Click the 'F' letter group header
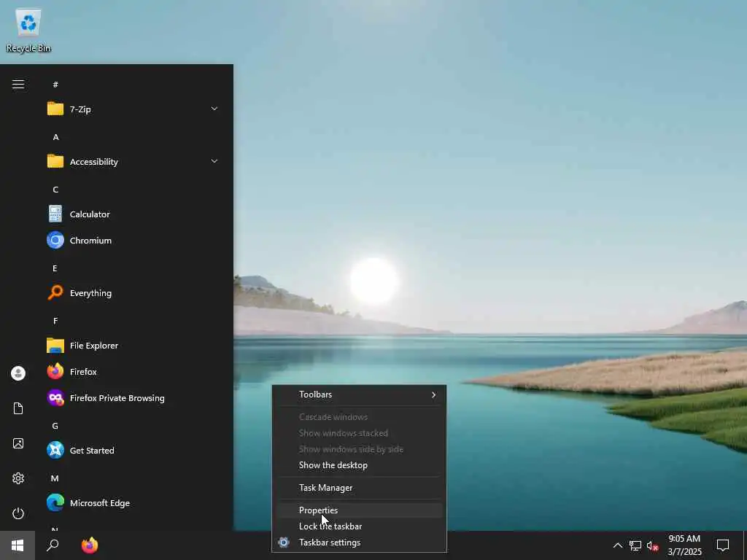 pos(55,321)
